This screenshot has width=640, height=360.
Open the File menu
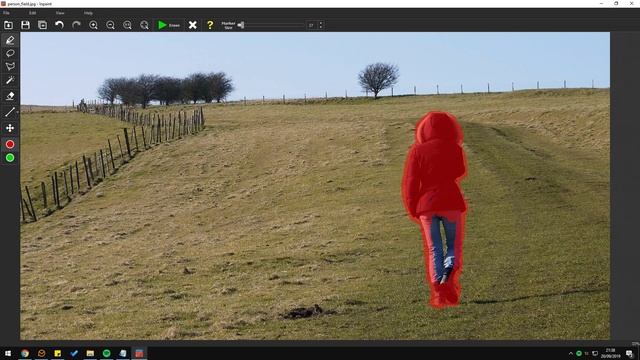6,13
